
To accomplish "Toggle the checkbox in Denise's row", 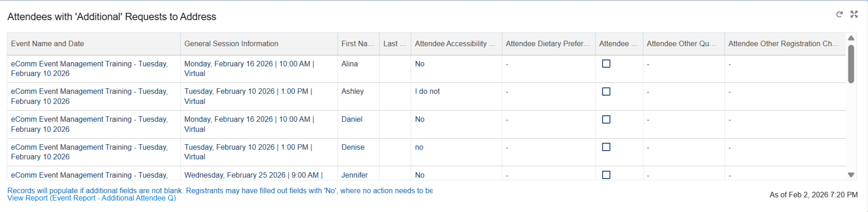I will coord(606,147).
